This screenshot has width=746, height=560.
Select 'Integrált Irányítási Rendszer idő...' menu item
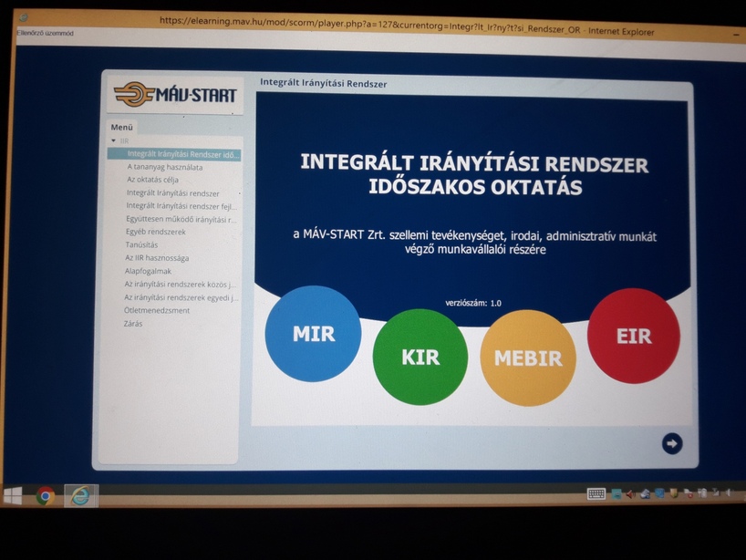click(x=174, y=154)
